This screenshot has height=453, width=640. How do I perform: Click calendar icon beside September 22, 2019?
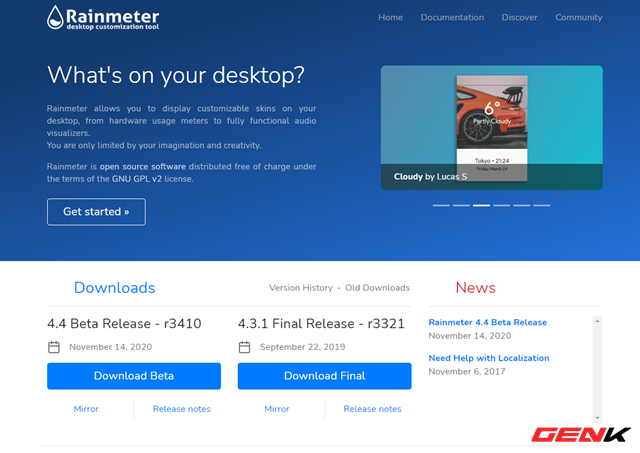244,347
